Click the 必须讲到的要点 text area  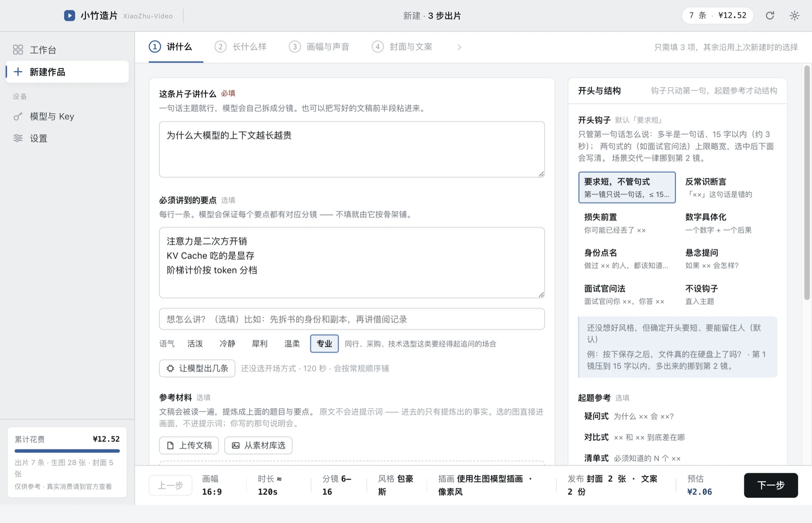click(x=351, y=263)
